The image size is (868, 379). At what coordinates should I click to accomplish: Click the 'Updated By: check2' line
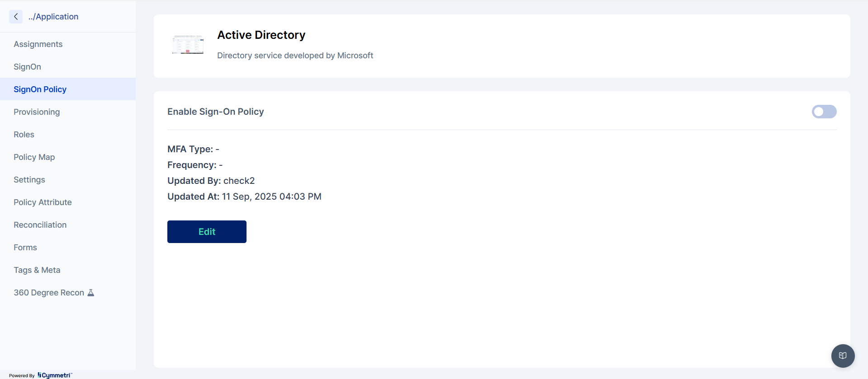(211, 181)
